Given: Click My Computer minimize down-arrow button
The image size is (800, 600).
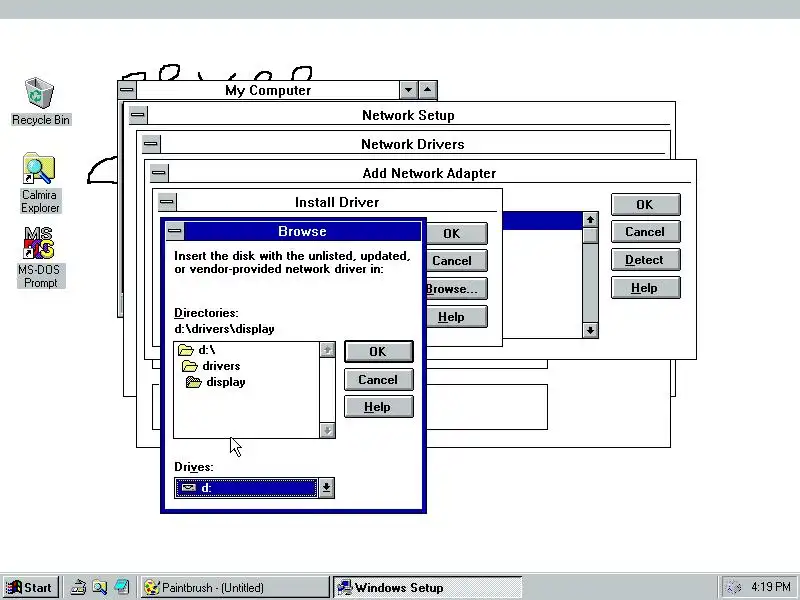Looking at the screenshot, I should (408, 90).
